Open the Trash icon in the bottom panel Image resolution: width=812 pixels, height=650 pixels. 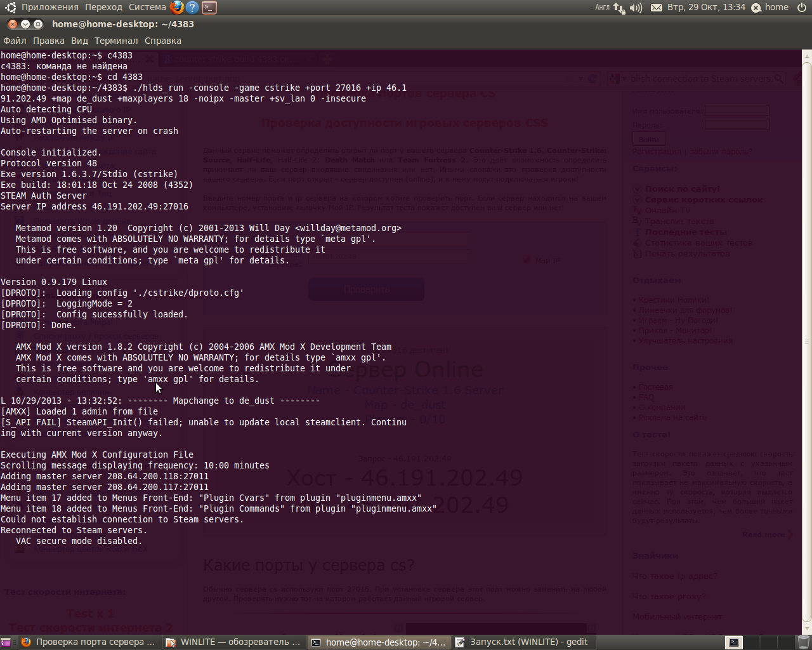point(803,642)
